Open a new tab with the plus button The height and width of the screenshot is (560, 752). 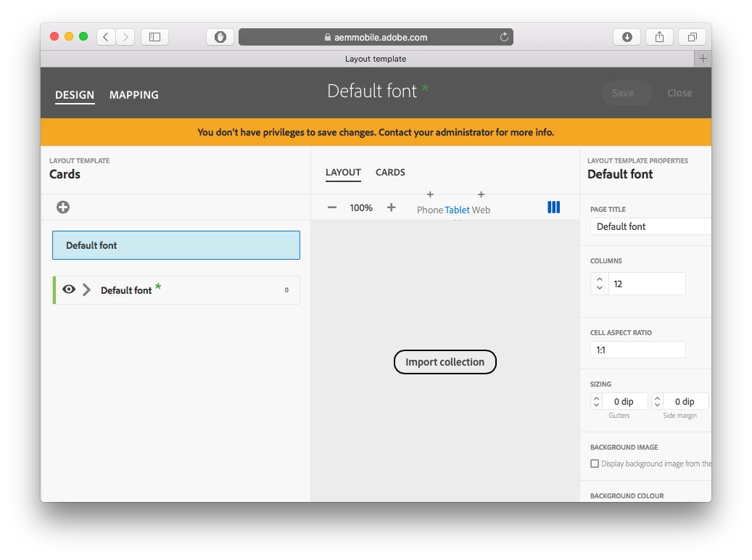pyautogui.click(x=703, y=59)
